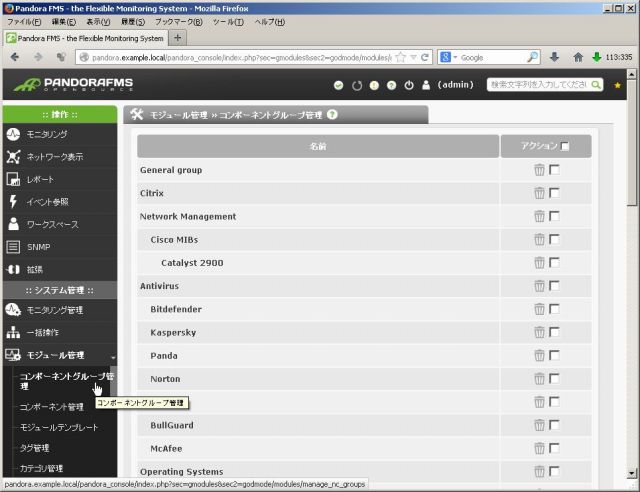The image size is (640, 492).
Task: Open the ツール menu
Action: pyautogui.click(x=229, y=22)
